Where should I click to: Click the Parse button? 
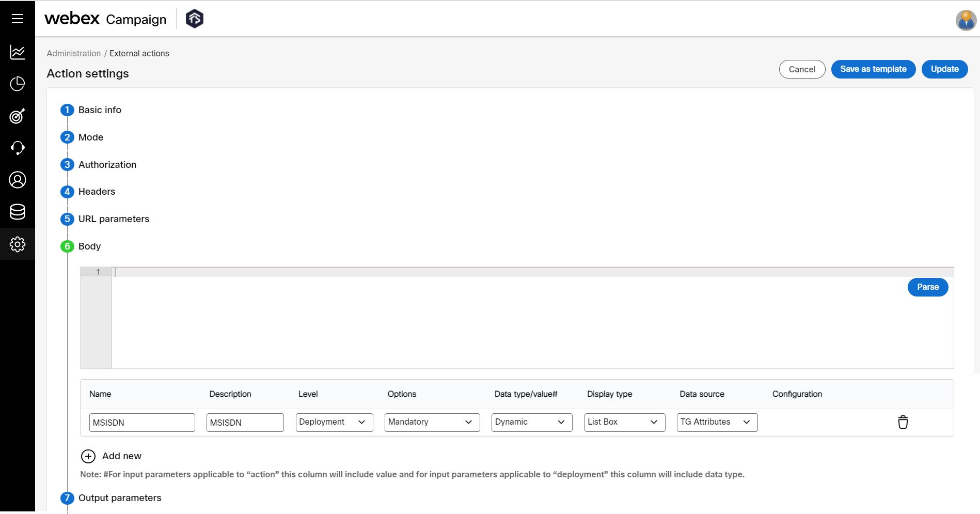928,287
